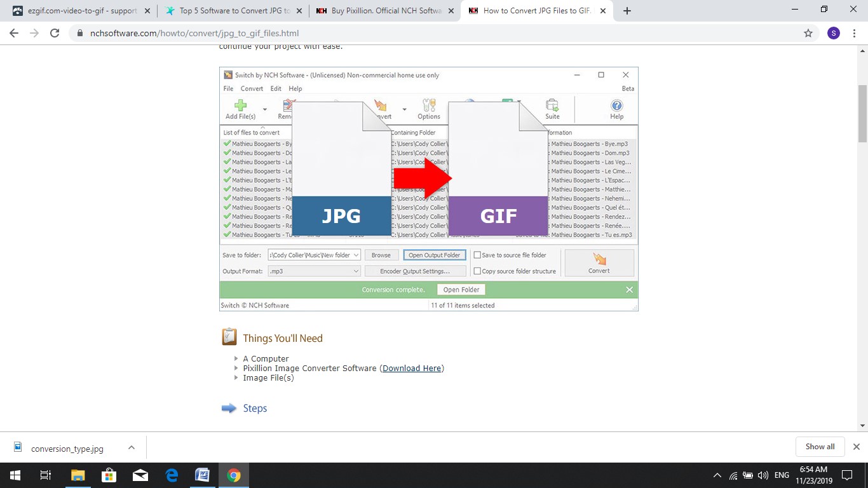Click the Browse button in Switch screenshot
Screen dimensions: 868x488
(x=381, y=255)
